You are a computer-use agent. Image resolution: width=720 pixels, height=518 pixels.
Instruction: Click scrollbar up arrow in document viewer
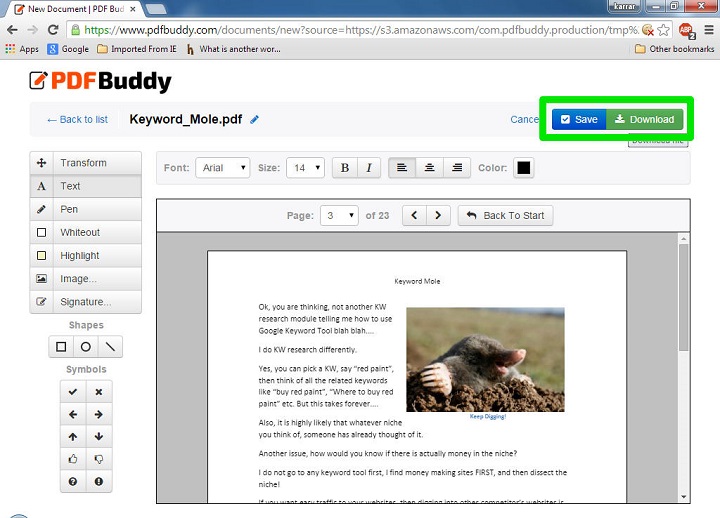tap(683, 239)
